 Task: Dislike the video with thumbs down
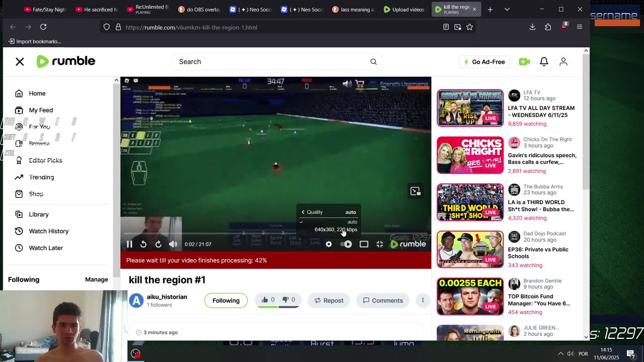289,300
